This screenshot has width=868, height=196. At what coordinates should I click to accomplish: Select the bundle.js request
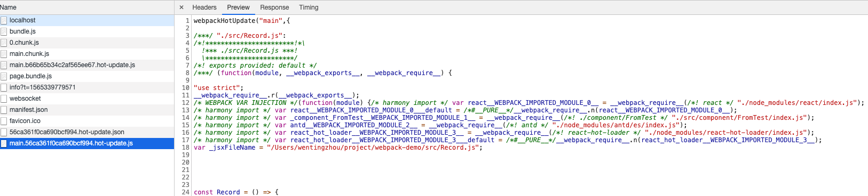point(87,31)
